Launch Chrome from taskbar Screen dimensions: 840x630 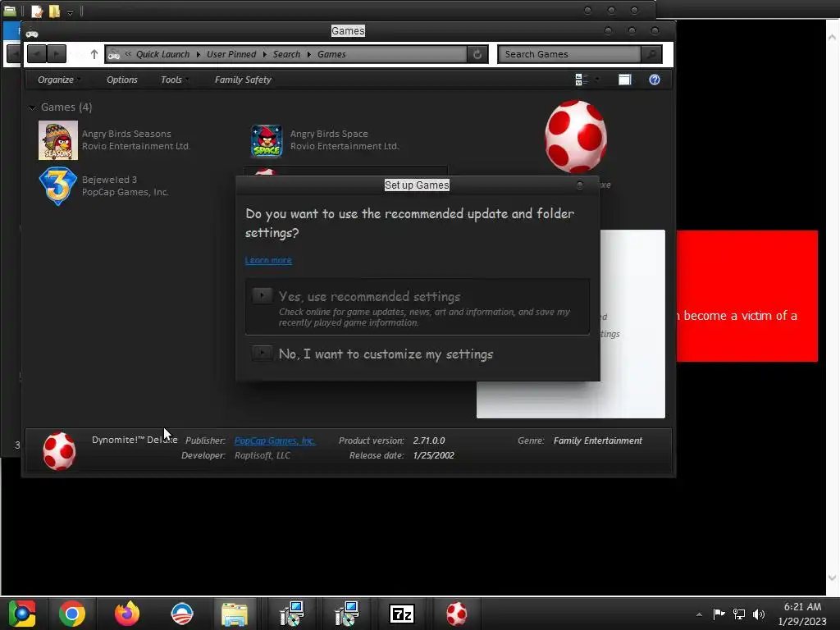click(x=72, y=614)
